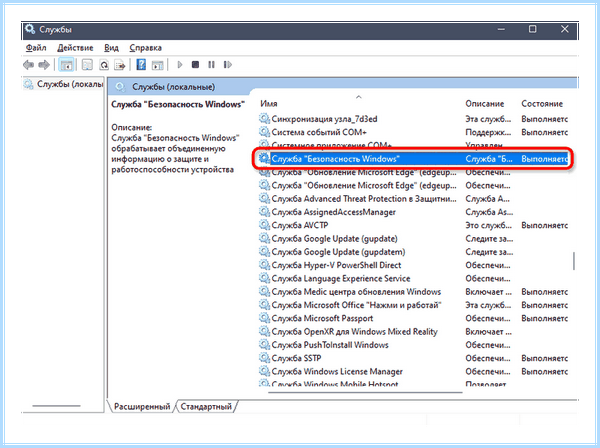Screen dimensions: 600x448
Task: Sort by the Состояние column header
Action: (x=542, y=104)
